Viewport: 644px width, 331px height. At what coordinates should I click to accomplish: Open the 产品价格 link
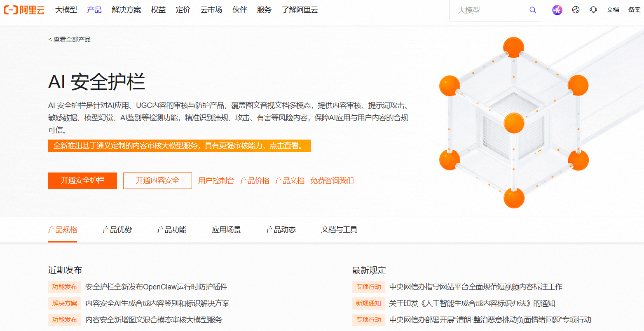coord(255,181)
